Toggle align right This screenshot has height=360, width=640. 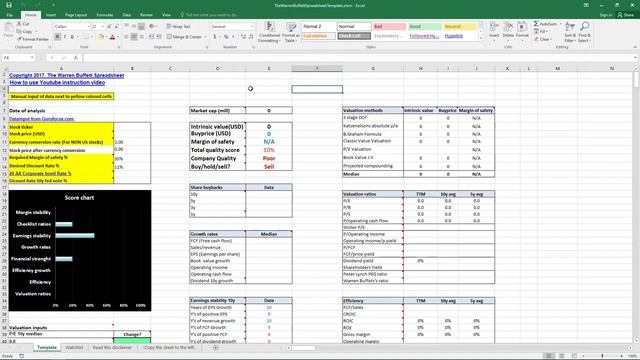click(141, 37)
